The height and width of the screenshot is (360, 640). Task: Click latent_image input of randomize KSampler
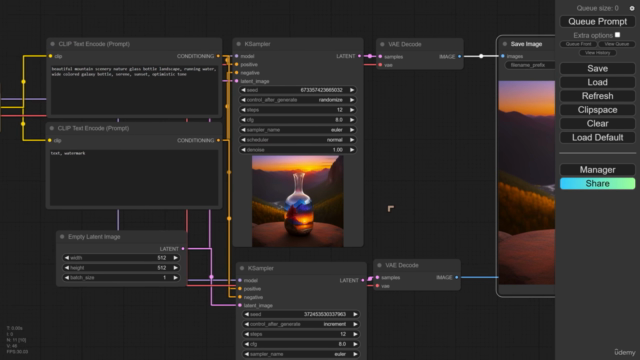237,81
